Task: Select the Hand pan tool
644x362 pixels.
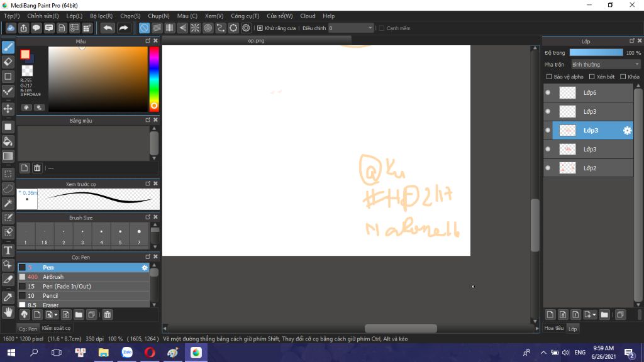Action: click(8, 312)
